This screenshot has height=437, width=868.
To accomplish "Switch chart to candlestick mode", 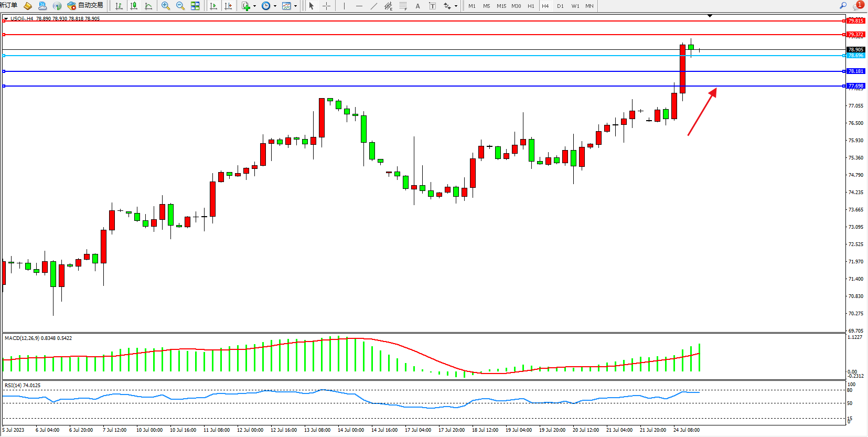I will coord(134,6).
